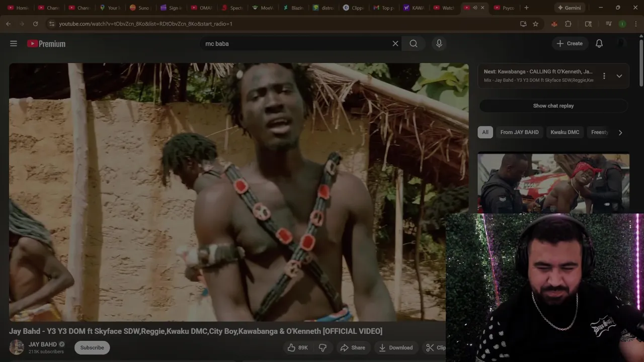Subscribe to JAY BAHD

coord(92,347)
